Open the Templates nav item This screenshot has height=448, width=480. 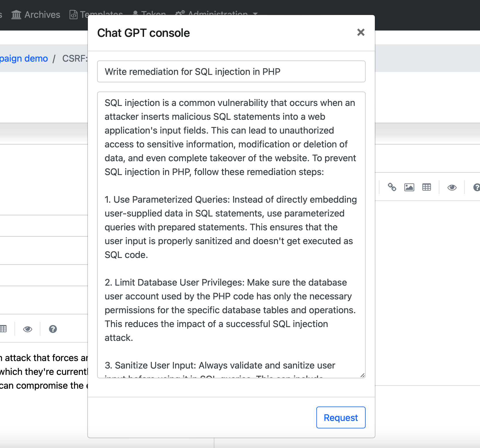coord(96,14)
